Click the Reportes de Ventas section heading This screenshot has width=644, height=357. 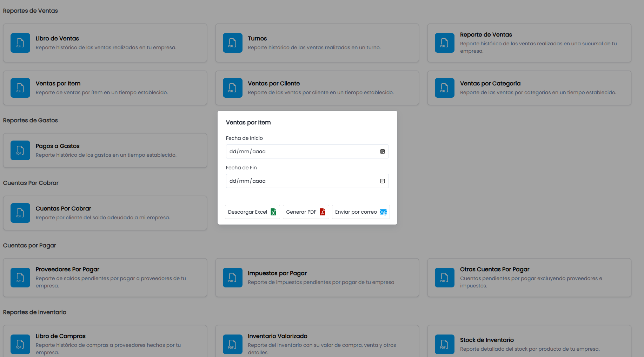pyautogui.click(x=31, y=11)
